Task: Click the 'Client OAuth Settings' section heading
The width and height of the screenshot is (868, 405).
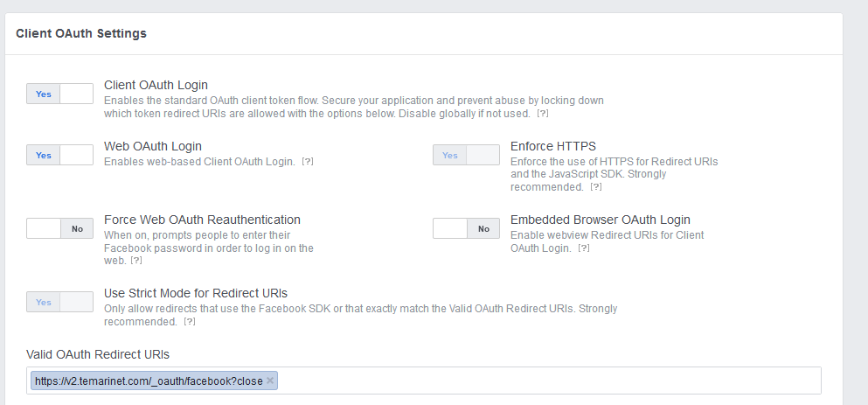Action: click(x=81, y=33)
